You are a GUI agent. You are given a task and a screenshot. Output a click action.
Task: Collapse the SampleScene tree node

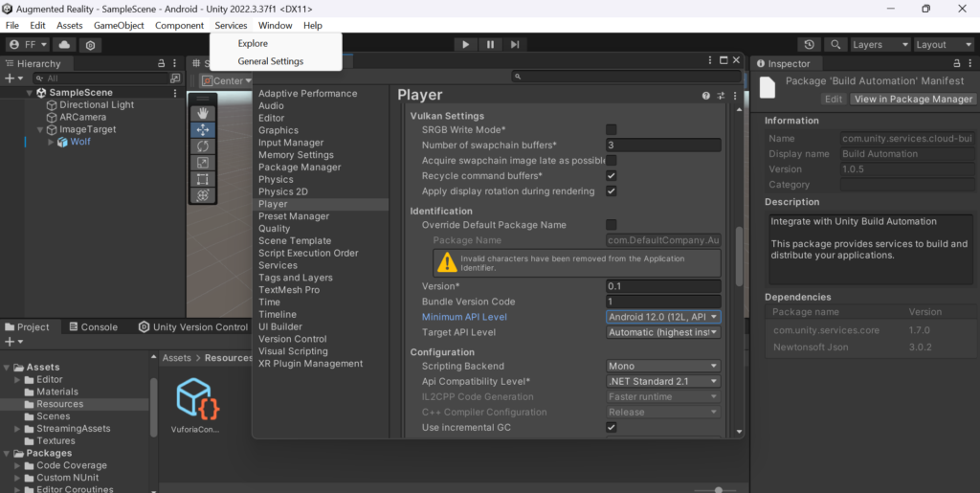29,93
